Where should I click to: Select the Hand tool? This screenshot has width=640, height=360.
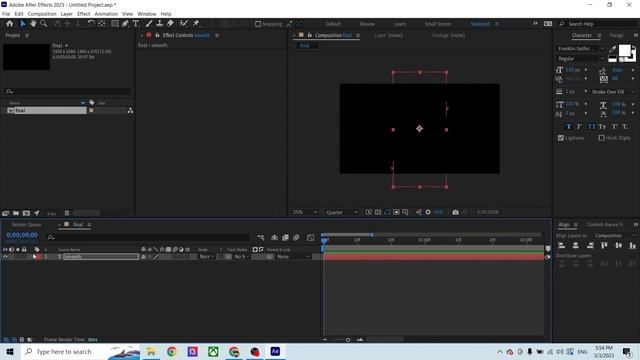click(33, 24)
